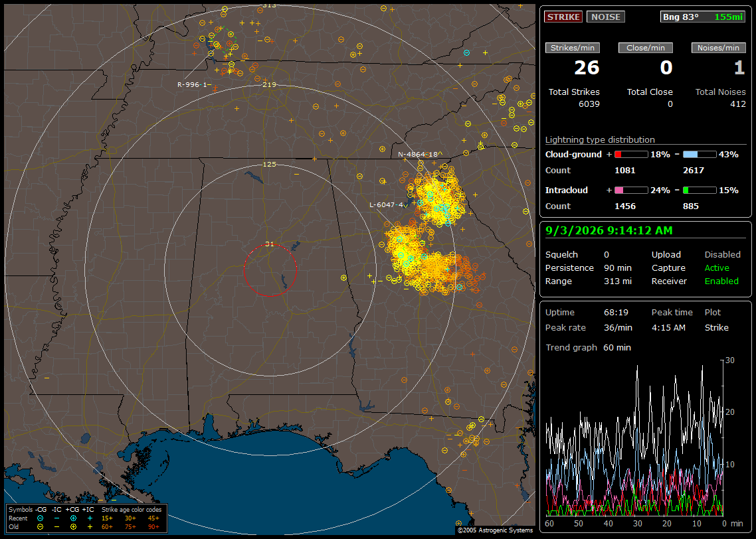Click the Trend graph 60 min value

pyautogui.click(x=617, y=347)
